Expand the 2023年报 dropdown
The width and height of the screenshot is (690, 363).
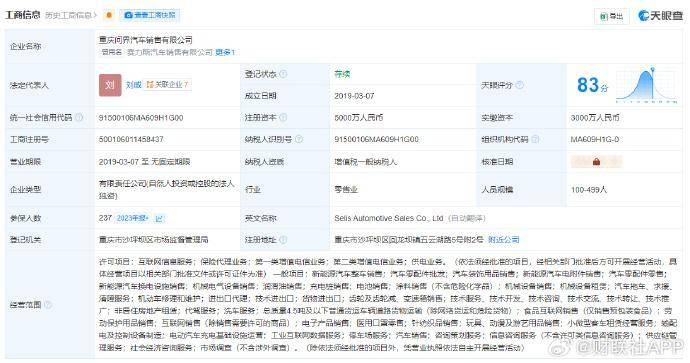coord(132,218)
